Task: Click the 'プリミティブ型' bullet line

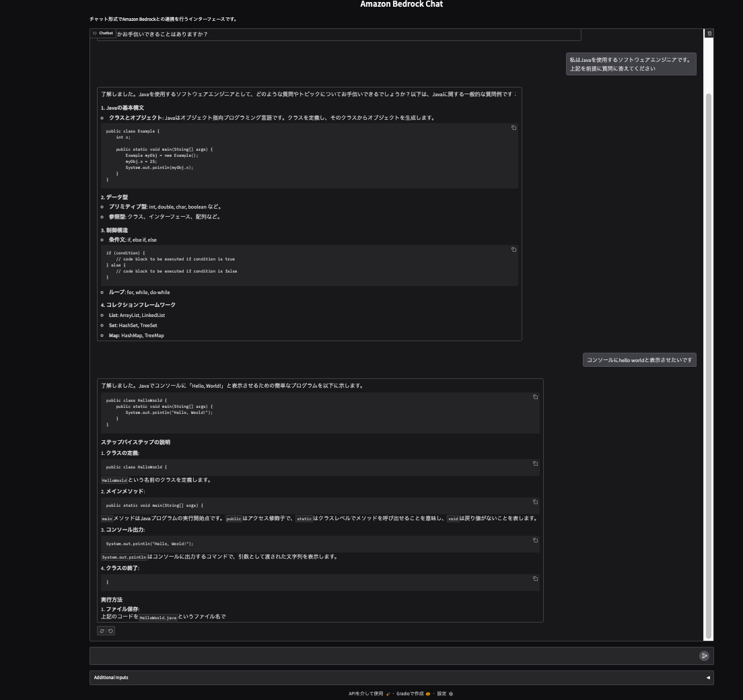Action: (x=166, y=207)
